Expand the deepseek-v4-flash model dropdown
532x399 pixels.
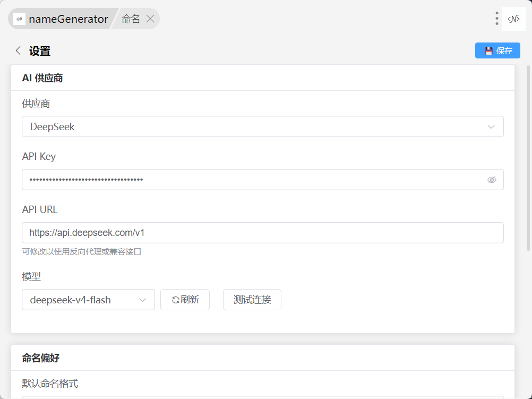pos(88,300)
